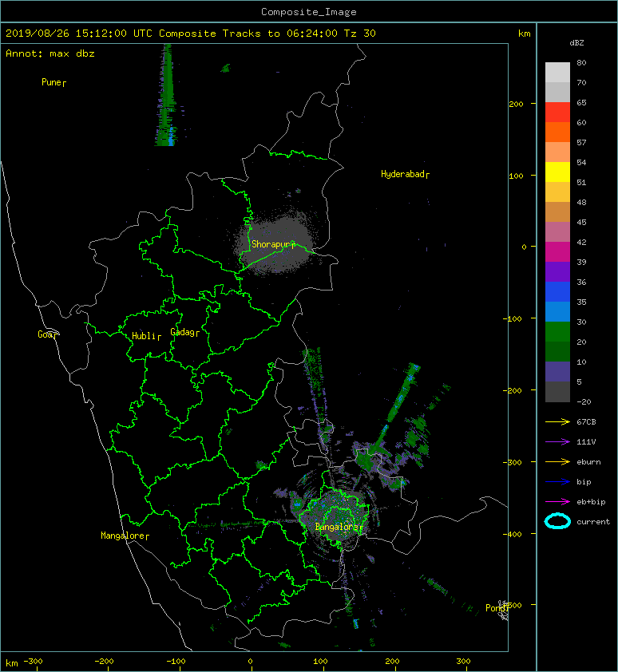Select the purple 36–39 dBZ swatch

tap(557, 272)
